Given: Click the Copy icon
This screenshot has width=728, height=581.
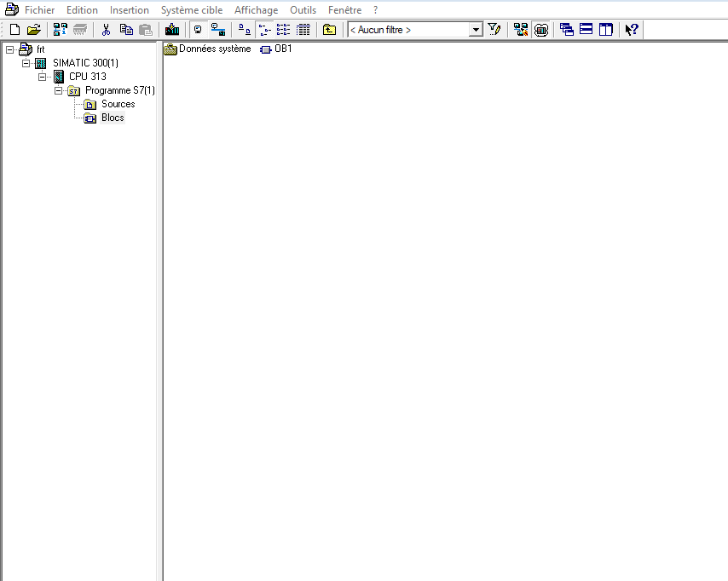Looking at the screenshot, I should point(126,30).
